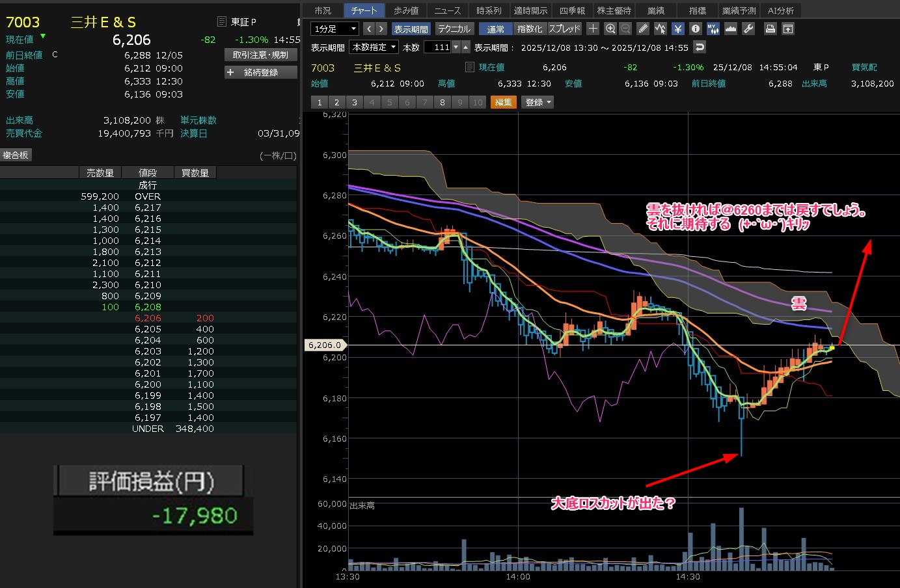Switch to the 四季報 tab
The width and height of the screenshot is (900, 588).
tap(572, 10)
